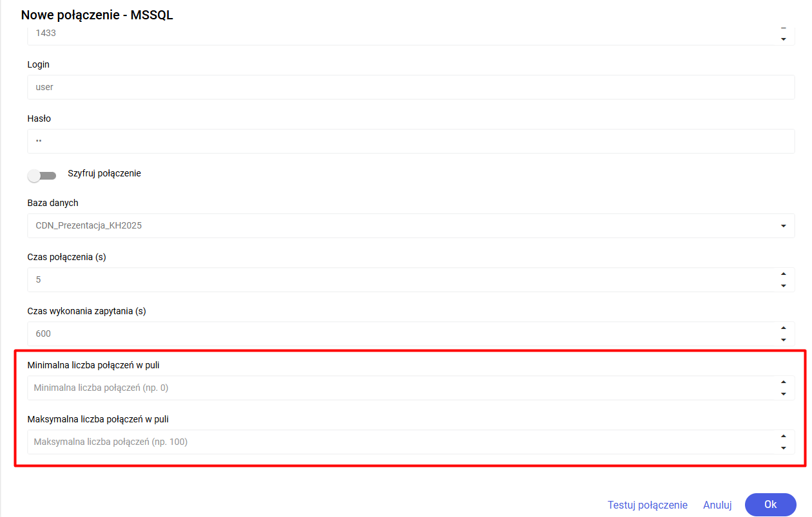Image resolution: width=812 pixels, height=517 pixels.
Task: Click the Maksymalna liczba połączeń w puli label
Action: click(98, 419)
